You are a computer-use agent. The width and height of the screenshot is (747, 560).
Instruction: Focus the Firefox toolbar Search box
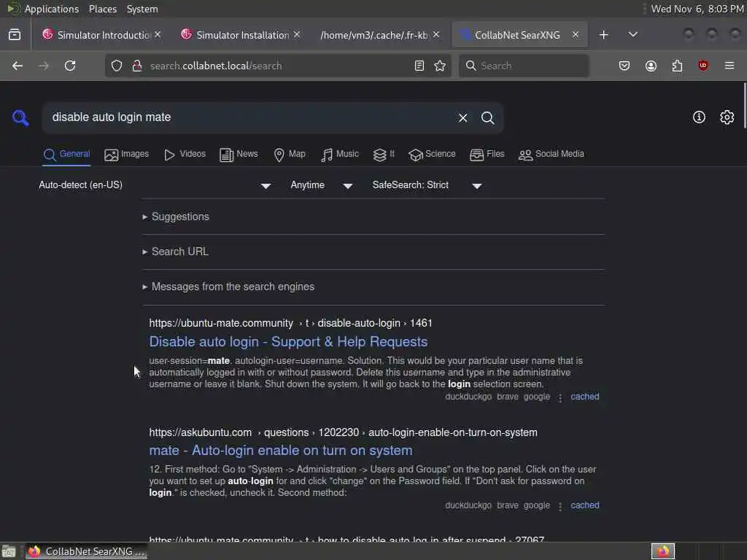pos(524,66)
